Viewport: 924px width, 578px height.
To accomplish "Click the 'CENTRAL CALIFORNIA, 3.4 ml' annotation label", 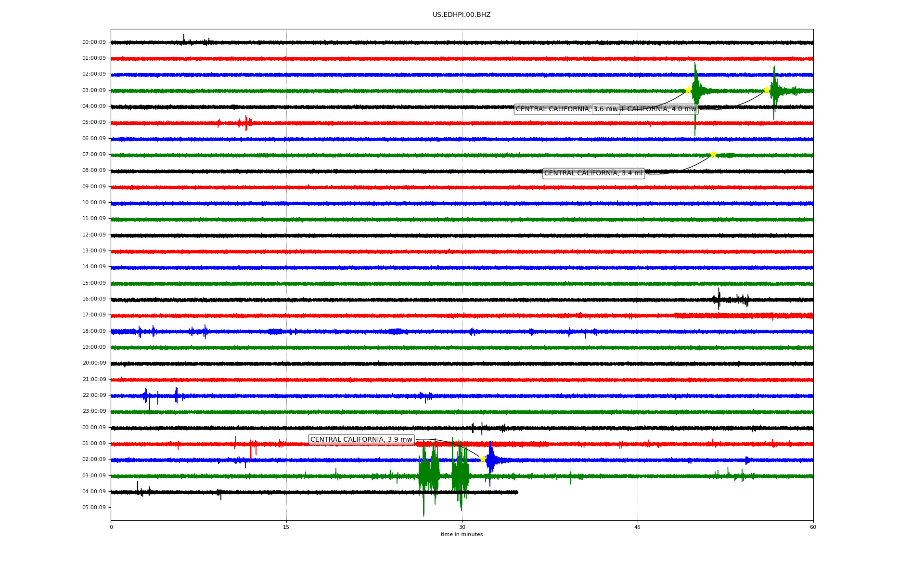I will click(593, 173).
